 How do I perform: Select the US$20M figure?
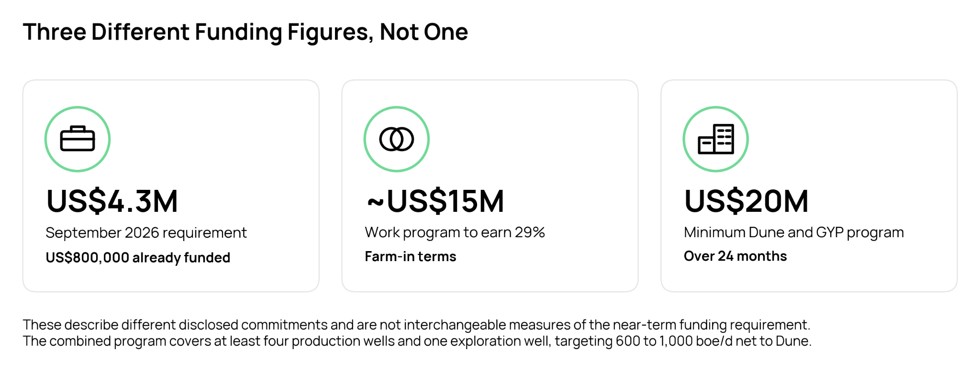pyautogui.click(x=746, y=201)
